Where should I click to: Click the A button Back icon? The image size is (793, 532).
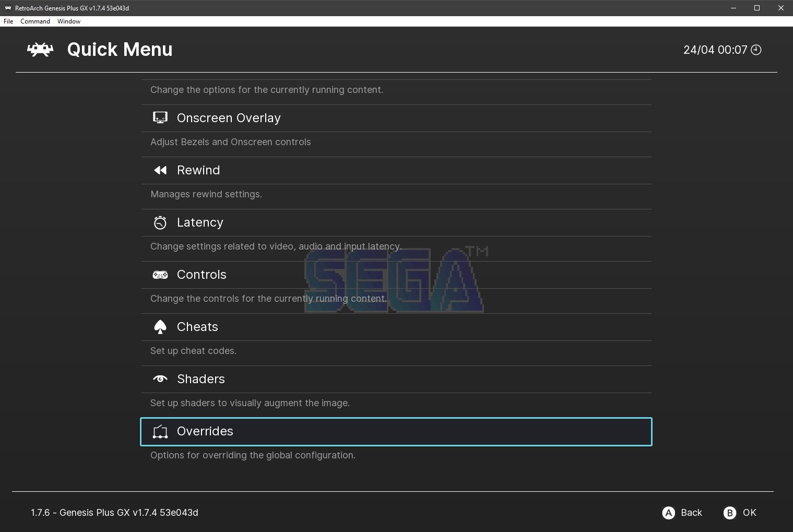click(x=668, y=513)
